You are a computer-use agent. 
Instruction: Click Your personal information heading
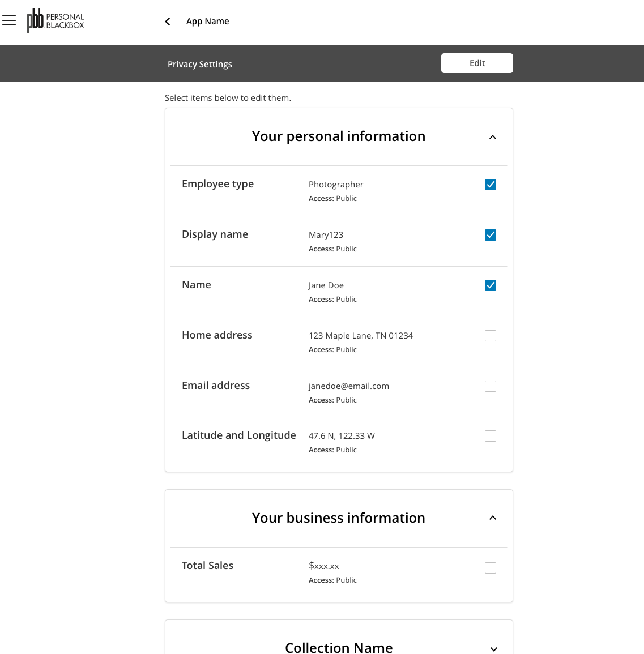click(x=339, y=136)
